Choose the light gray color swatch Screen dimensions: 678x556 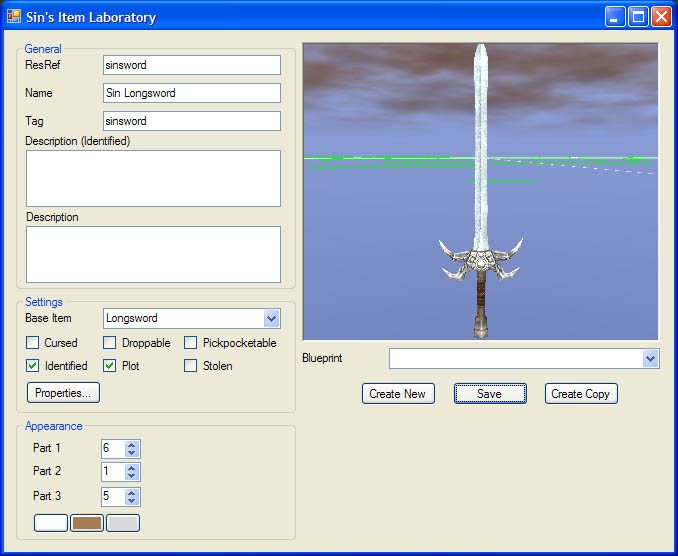[x=123, y=523]
